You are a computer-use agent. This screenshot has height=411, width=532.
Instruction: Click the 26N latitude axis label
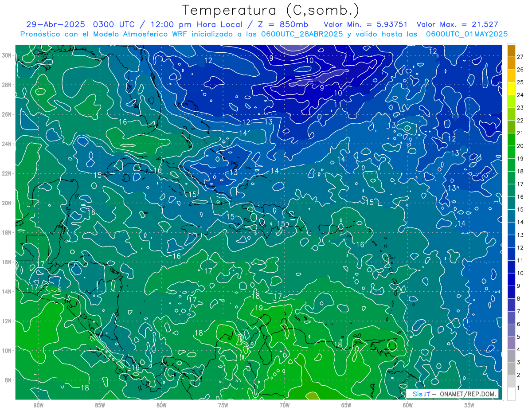click(7, 114)
